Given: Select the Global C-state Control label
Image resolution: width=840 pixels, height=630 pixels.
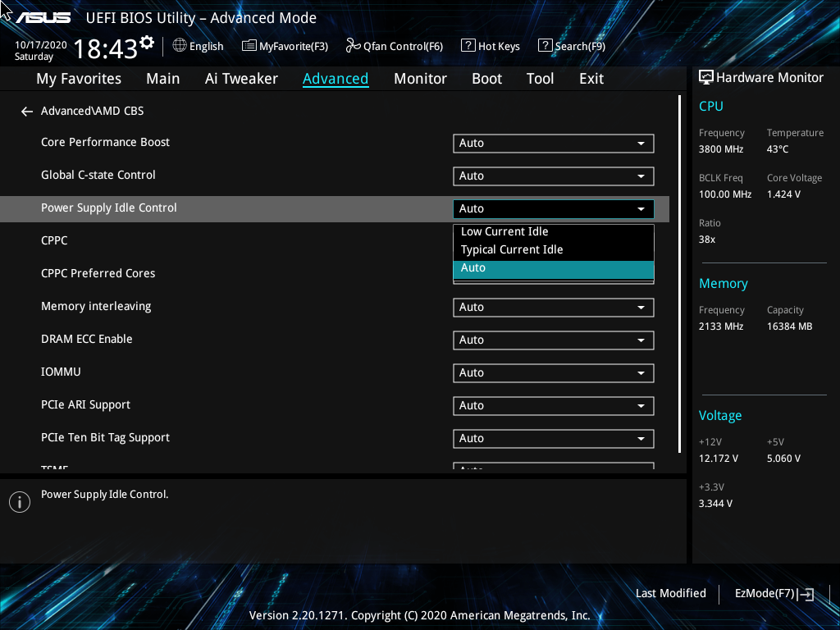Looking at the screenshot, I should tap(98, 175).
